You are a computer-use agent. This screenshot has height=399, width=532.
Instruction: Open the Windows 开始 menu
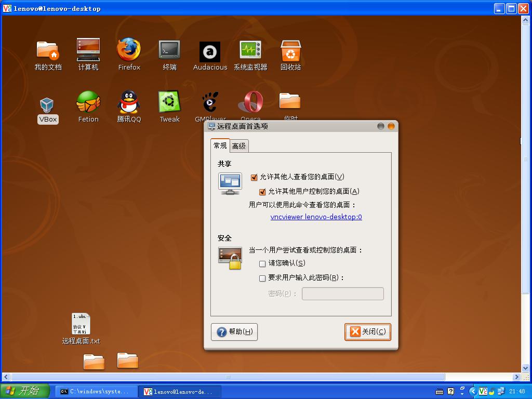25,391
